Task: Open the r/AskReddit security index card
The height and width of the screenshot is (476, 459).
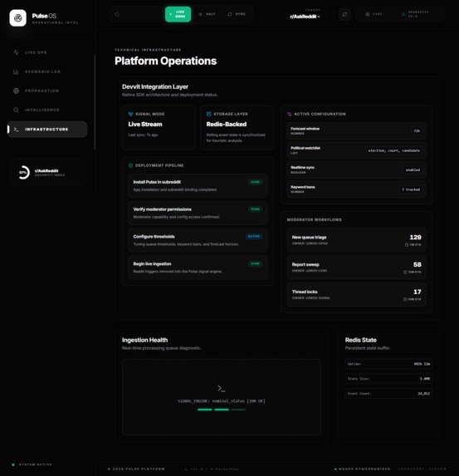Action: pos(47,173)
